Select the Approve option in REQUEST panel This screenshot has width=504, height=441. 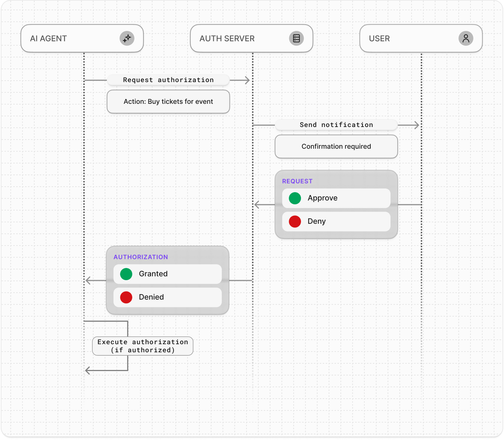pos(336,198)
